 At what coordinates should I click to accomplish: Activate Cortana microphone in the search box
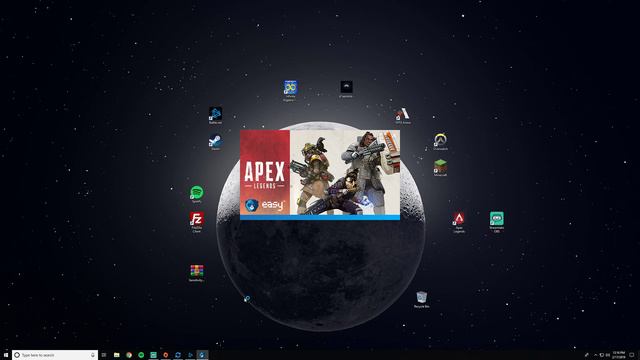tap(93, 355)
